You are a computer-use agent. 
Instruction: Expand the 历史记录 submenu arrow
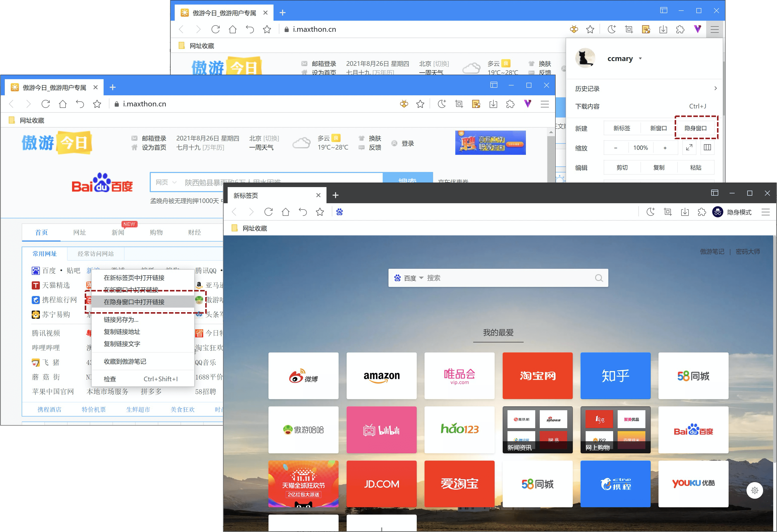(x=715, y=88)
